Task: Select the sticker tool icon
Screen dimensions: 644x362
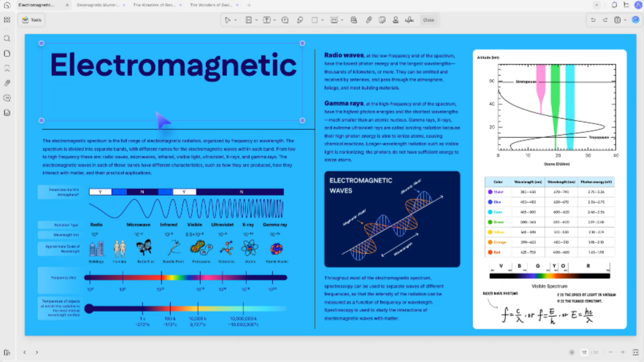Action: click(383, 20)
